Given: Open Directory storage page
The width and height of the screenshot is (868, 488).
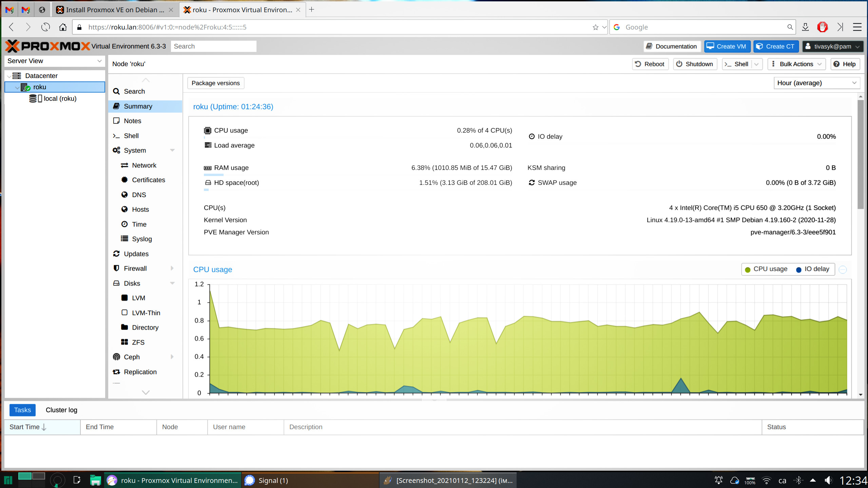Looking at the screenshot, I should click(145, 327).
